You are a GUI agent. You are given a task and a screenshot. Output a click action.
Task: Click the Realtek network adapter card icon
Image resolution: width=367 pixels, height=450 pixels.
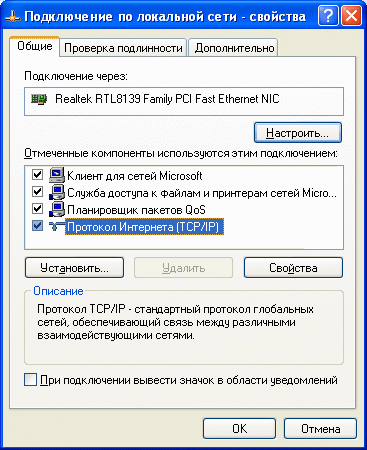click(x=39, y=99)
